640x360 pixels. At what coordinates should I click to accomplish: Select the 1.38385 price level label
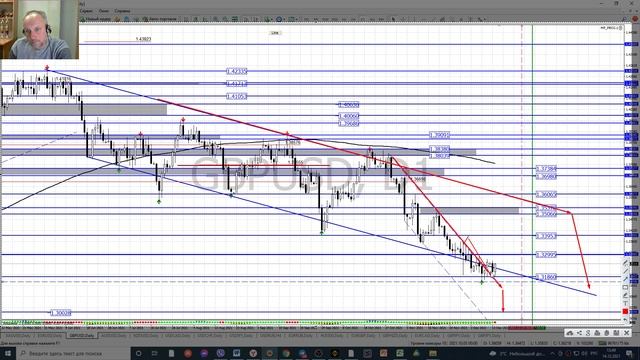pos(439,149)
